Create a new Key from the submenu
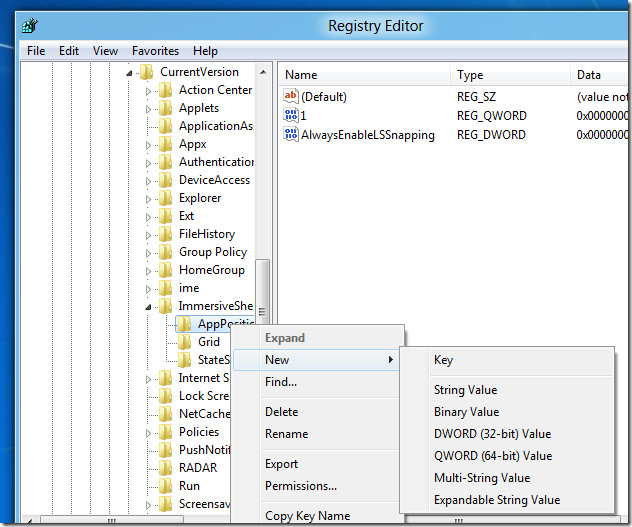This screenshot has width=632, height=527. 507,360
